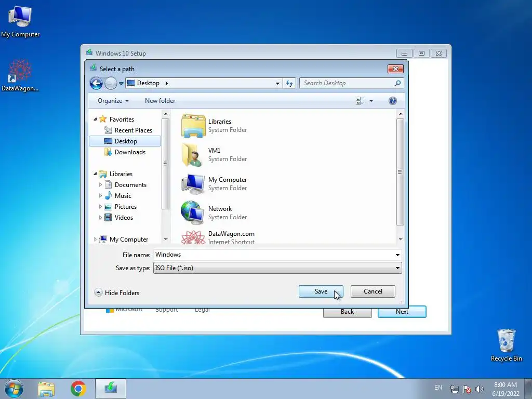Image resolution: width=532 pixels, height=399 pixels.
Task: Click Back in Windows 10 Setup window
Action: pos(348,312)
